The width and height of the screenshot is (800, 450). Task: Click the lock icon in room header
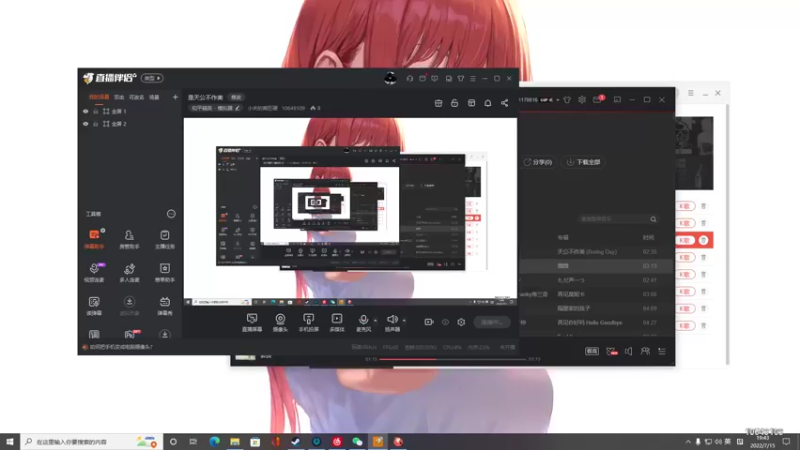coord(454,103)
